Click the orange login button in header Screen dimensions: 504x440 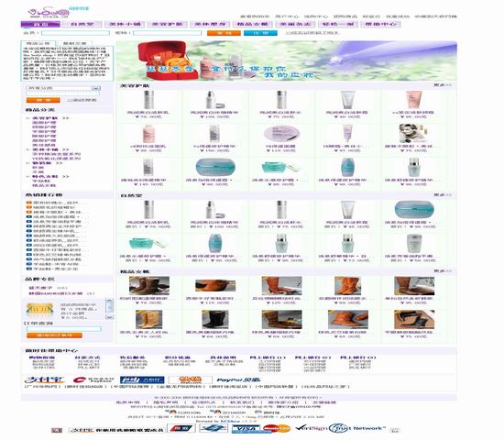point(224,33)
